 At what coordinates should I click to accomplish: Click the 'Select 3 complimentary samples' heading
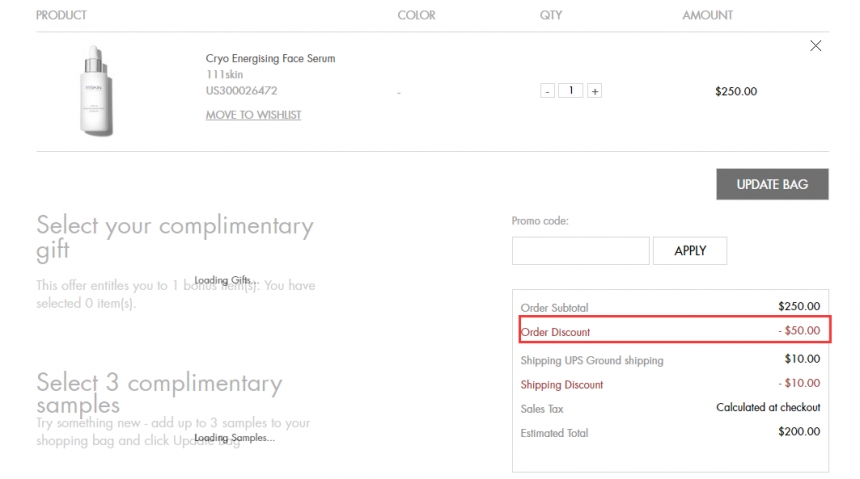pyautogui.click(x=159, y=393)
